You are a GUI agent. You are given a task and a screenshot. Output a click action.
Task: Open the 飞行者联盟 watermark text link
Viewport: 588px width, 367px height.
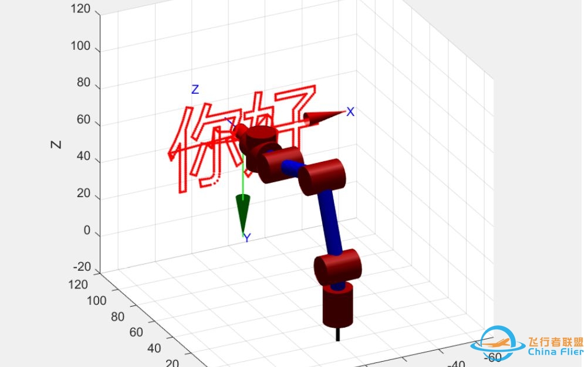556,342
